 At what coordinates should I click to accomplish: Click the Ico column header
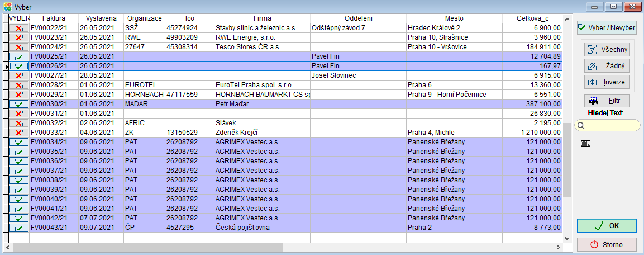click(x=189, y=18)
